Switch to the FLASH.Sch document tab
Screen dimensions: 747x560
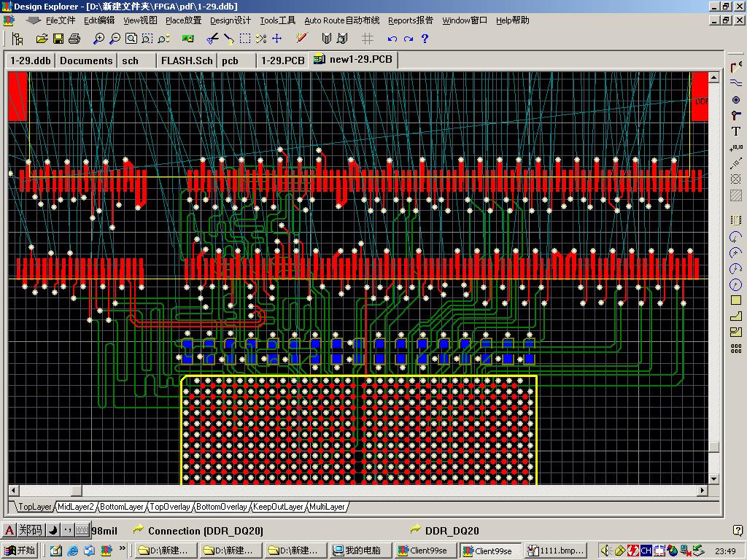point(187,61)
